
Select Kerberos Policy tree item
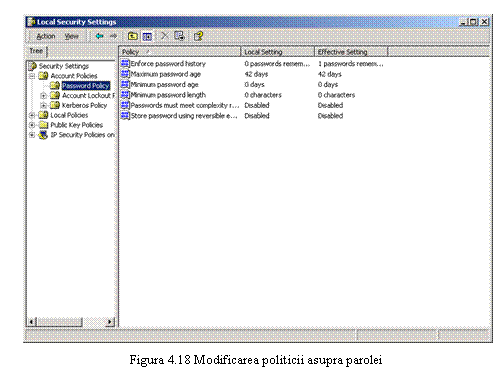click(84, 105)
